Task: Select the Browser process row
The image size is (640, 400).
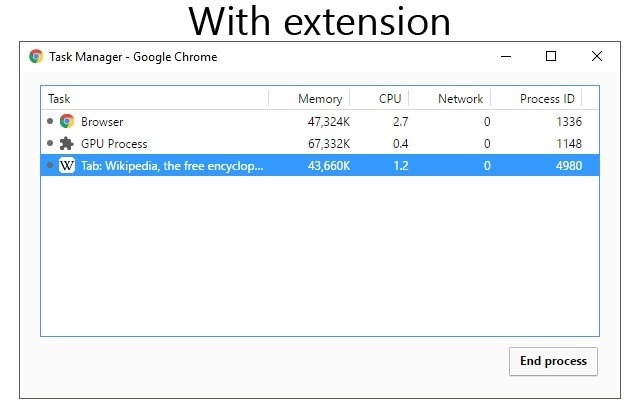Action: (x=320, y=121)
